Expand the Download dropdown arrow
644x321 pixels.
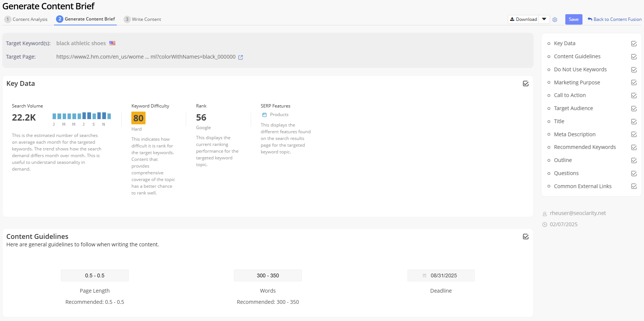coord(544,19)
